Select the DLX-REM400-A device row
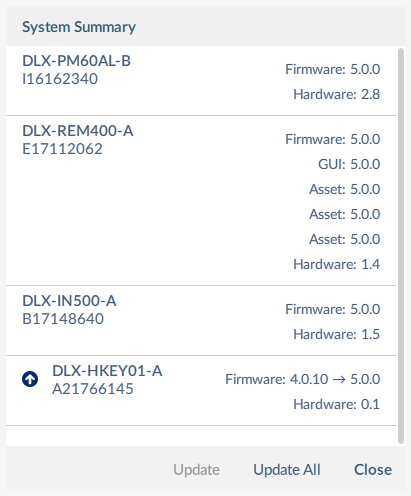411x496 pixels. pyautogui.click(x=201, y=201)
